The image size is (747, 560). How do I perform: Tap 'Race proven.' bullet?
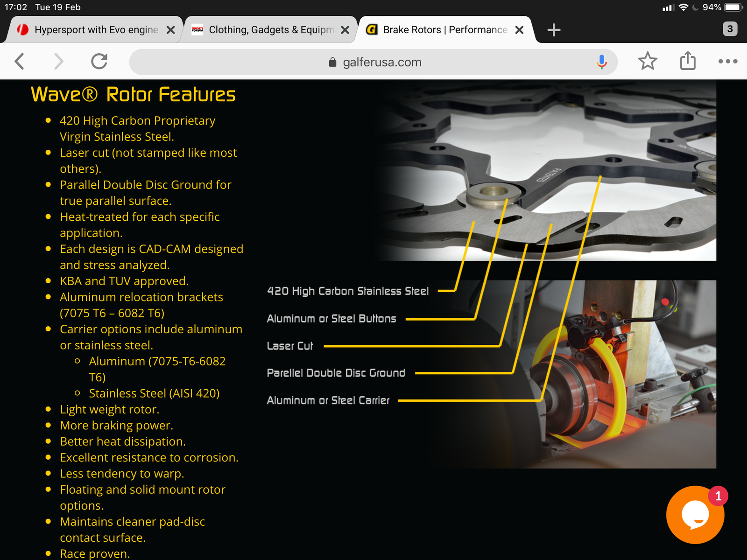pos(95,553)
